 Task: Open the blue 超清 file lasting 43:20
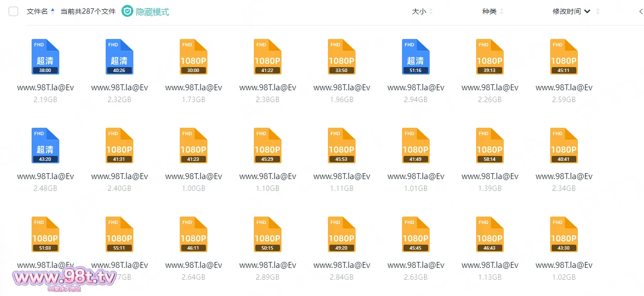(45, 146)
